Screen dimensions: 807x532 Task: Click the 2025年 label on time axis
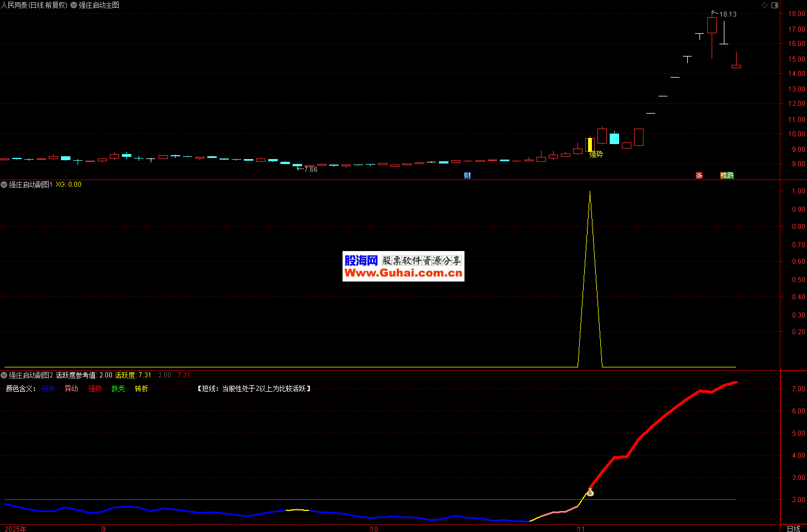coord(15,529)
